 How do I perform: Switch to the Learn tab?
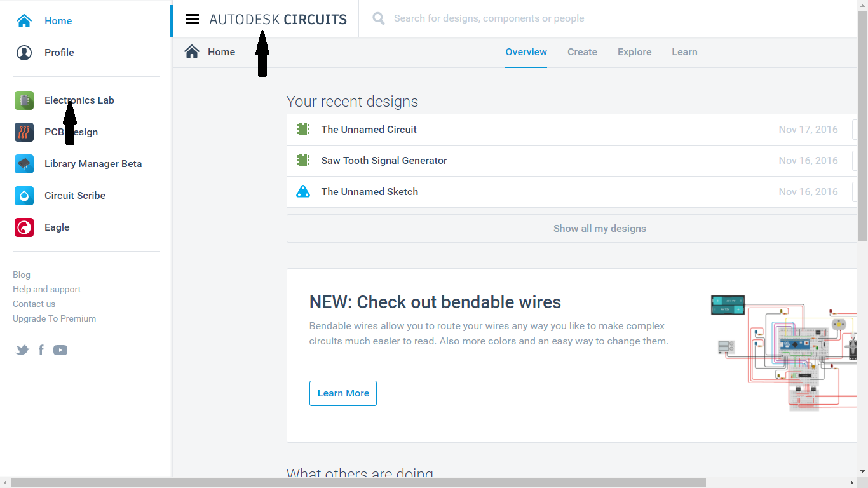pyautogui.click(x=684, y=52)
